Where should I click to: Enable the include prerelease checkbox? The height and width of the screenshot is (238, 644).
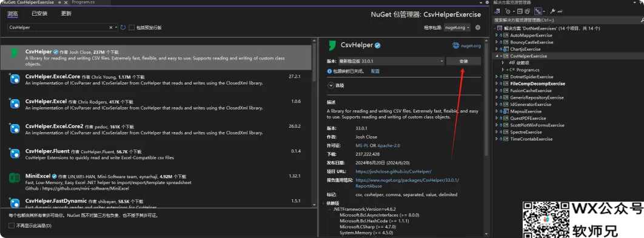132,27
